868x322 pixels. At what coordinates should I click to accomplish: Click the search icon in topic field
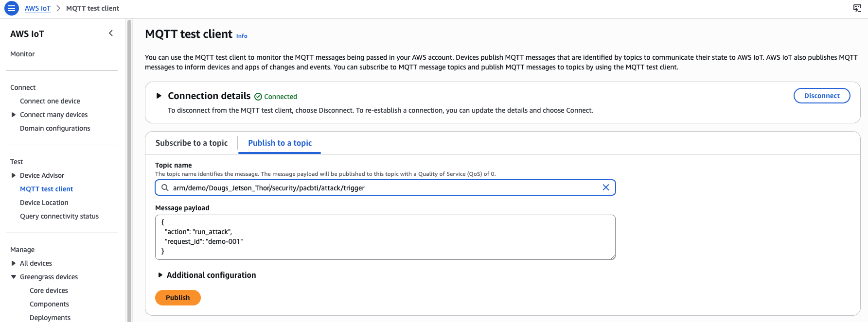coord(165,187)
